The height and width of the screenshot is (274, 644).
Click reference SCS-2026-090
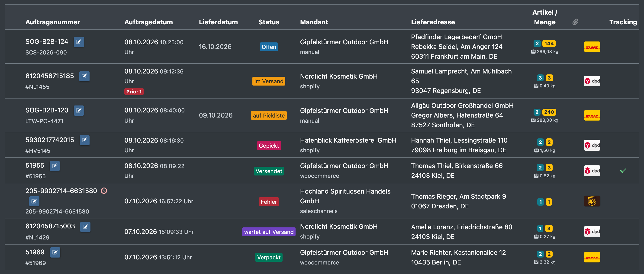(x=46, y=52)
